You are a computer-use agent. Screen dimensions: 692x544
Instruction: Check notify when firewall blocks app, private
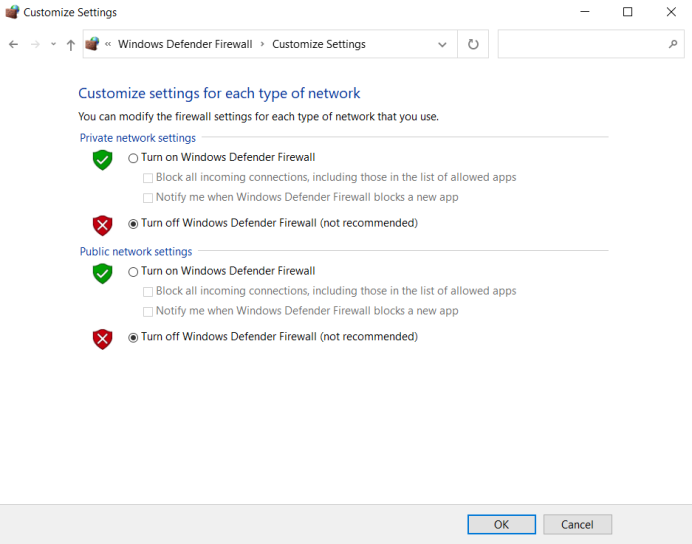[x=148, y=198]
